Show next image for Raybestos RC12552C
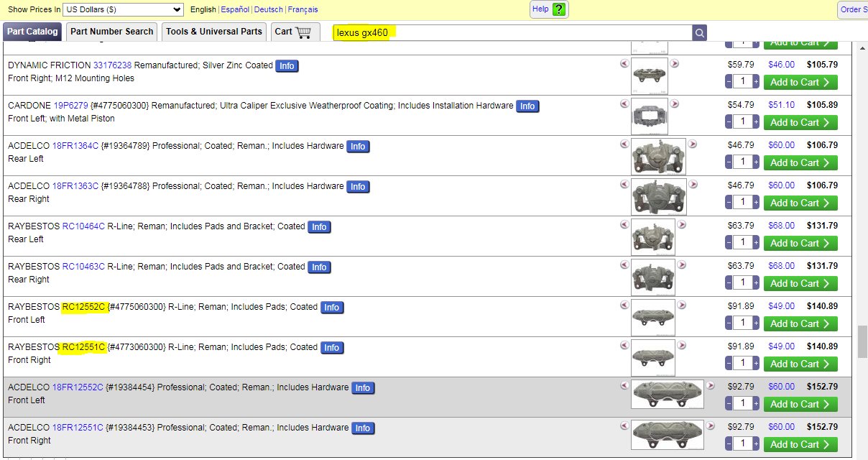This screenshot has height=460, width=868. [681, 305]
